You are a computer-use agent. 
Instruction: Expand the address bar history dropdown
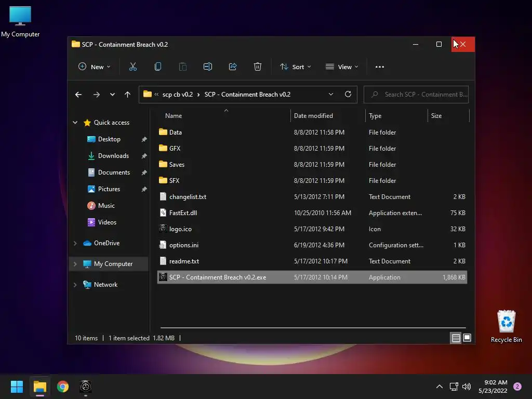331,95
